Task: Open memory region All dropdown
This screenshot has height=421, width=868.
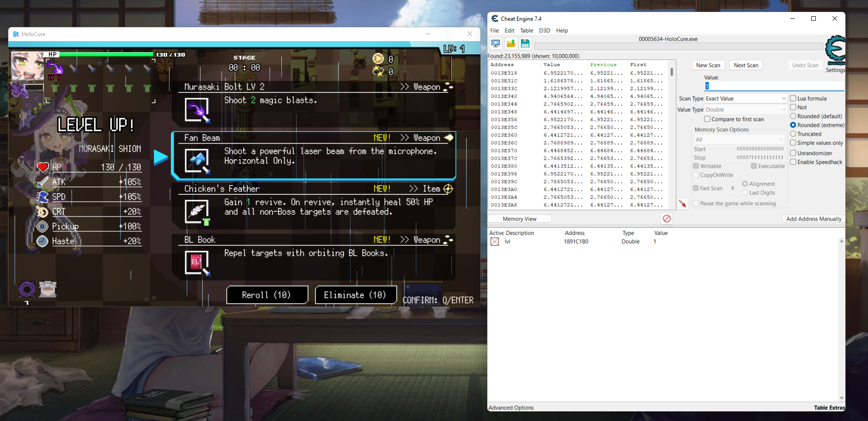Action: [739, 139]
